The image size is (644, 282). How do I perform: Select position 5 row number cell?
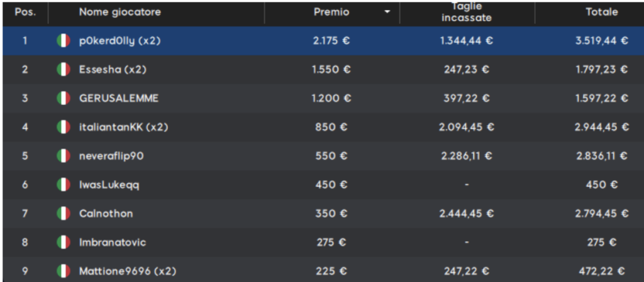(x=25, y=156)
